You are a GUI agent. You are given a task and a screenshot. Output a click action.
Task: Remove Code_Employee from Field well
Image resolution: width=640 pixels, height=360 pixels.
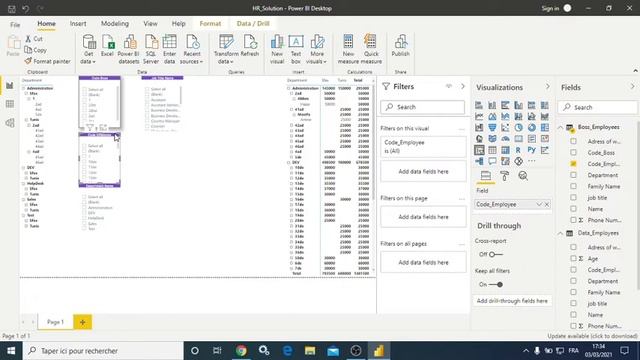tap(547, 204)
